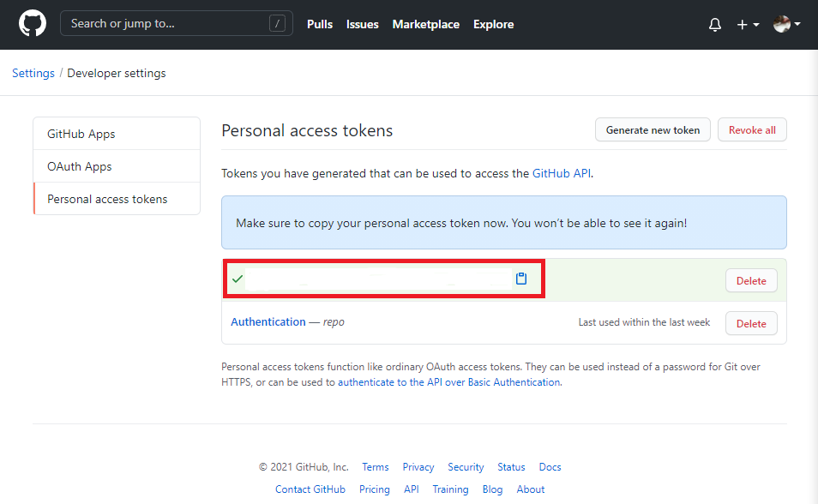The image size is (818, 504).
Task: Open the Status footer link
Action: pos(511,467)
